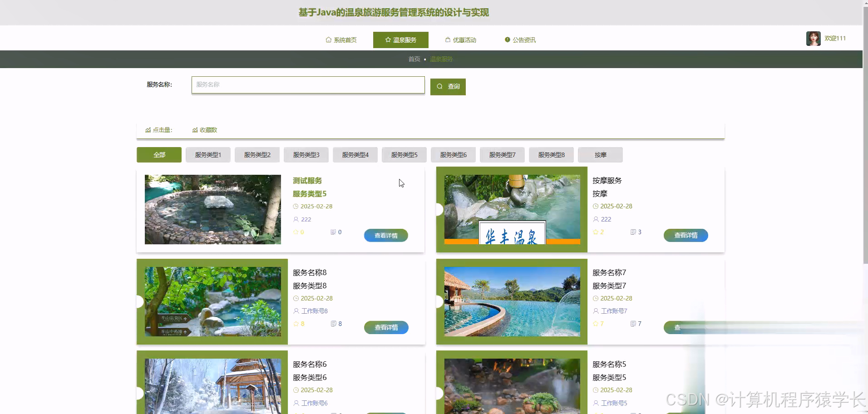Click the clock date icon on 服务名称5 card
The image size is (868, 414).
click(x=596, y=390)
